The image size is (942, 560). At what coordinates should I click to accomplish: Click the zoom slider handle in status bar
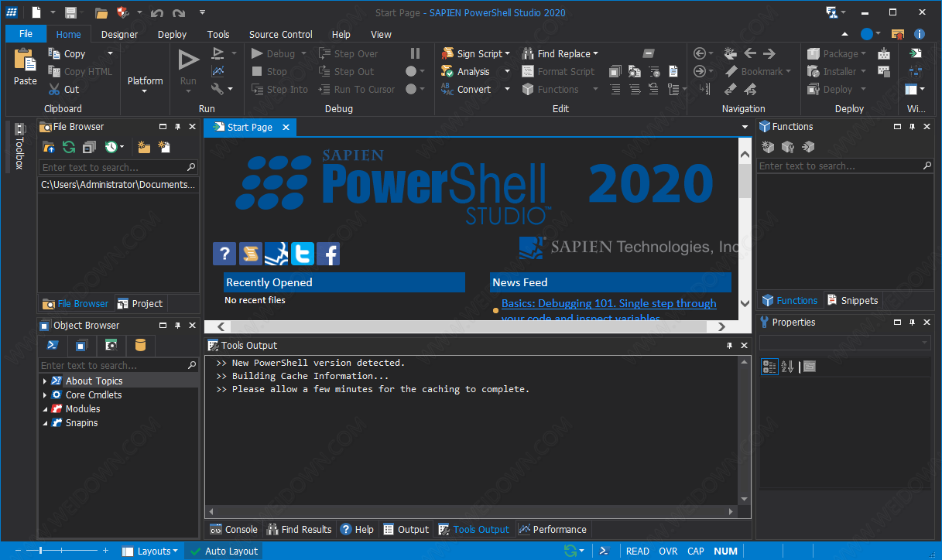click(40, 551)
